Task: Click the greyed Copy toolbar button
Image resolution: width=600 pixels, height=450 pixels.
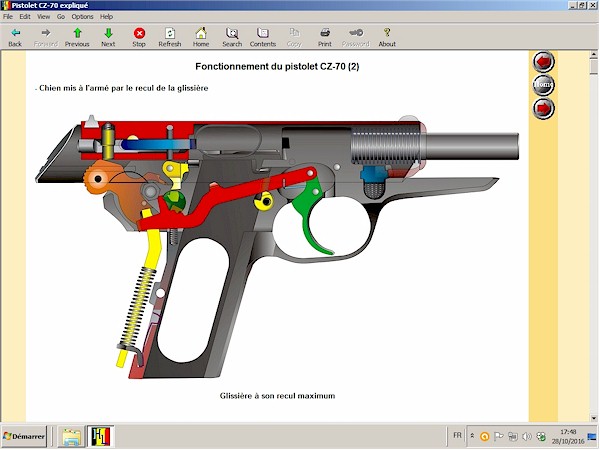Action: 294,37
